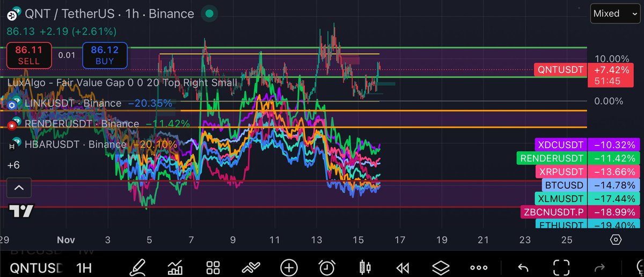Image resolution: width=644 pixels, height=277 pixels.
Task: Open the Mixed price scale dropdown
Action: 615,13
